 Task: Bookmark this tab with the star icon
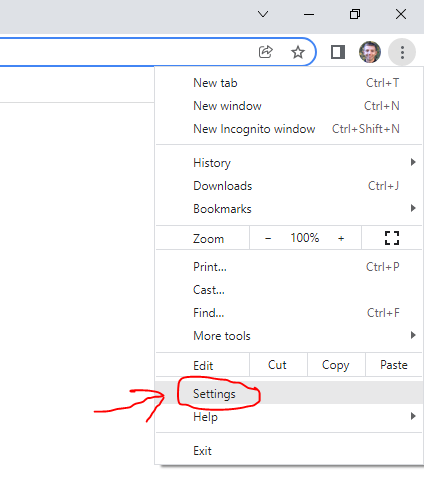coord(298,52)
